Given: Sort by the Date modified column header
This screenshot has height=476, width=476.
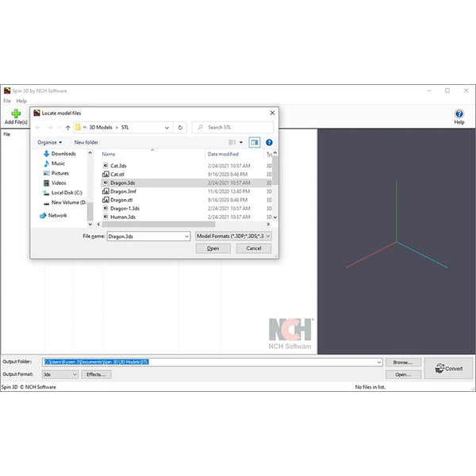Looking at the screenshot, I should pyautogui.click(x=223, y=154).
